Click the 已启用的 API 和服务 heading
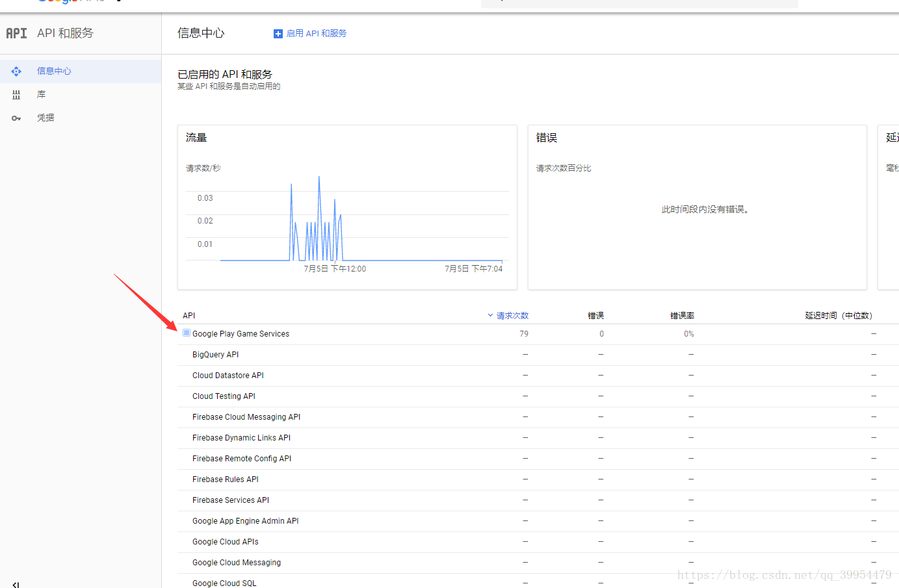 pos(225,75)
